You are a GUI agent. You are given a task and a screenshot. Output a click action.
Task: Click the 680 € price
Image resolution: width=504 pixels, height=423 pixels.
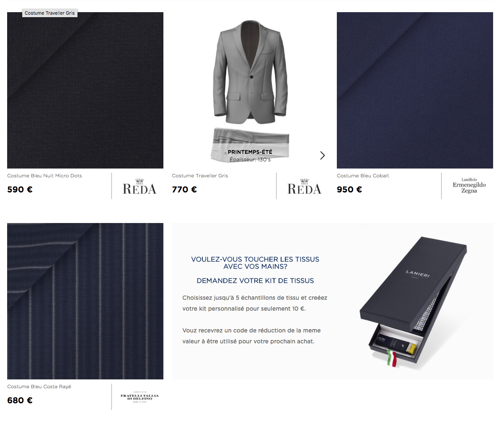[x=20, y=400]
